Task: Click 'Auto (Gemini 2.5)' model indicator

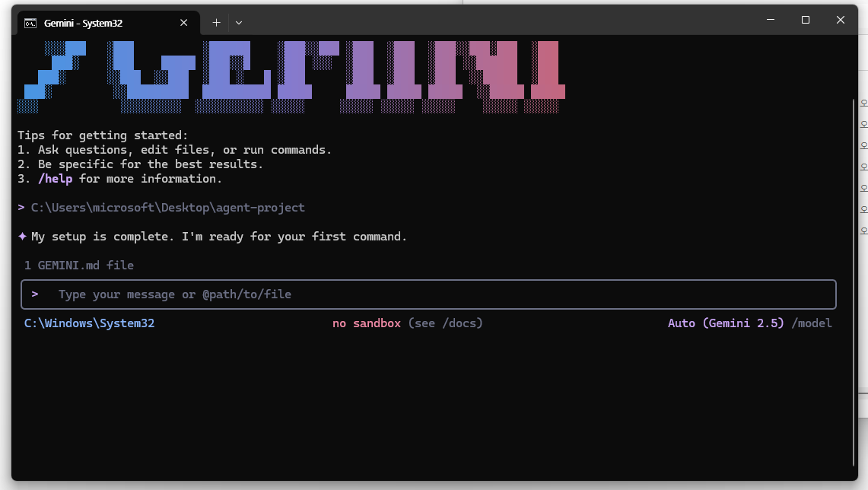Action: pyautogui.click(x=726, y=323)
